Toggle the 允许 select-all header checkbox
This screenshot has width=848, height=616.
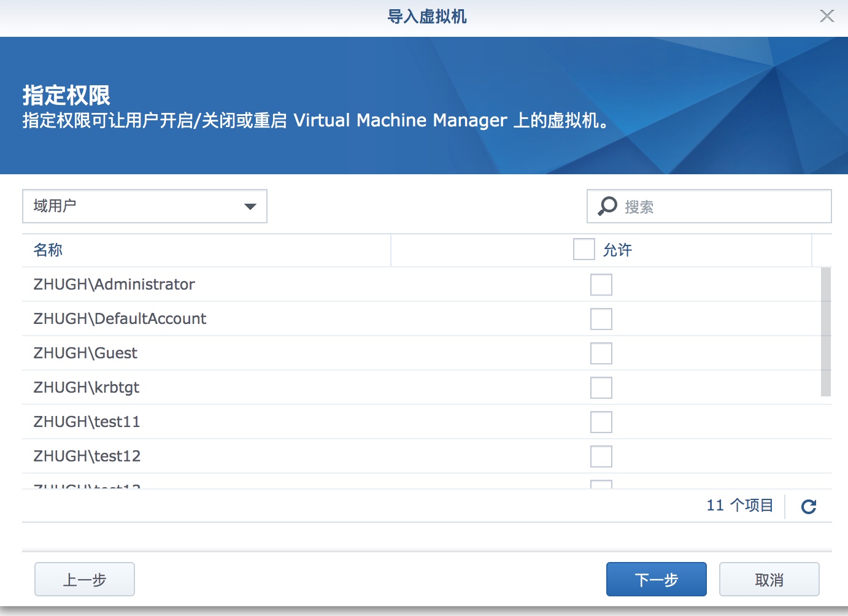584,250
